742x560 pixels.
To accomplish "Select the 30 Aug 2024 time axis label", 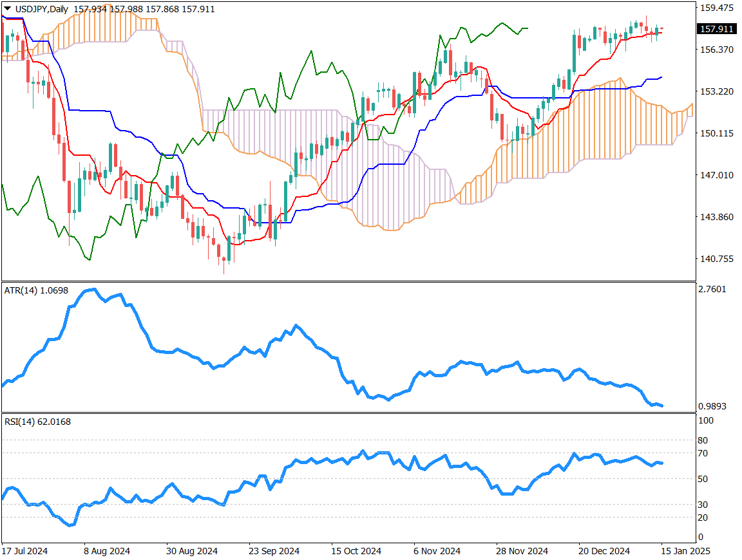I will pyautogui.click(x=192, y=551).
